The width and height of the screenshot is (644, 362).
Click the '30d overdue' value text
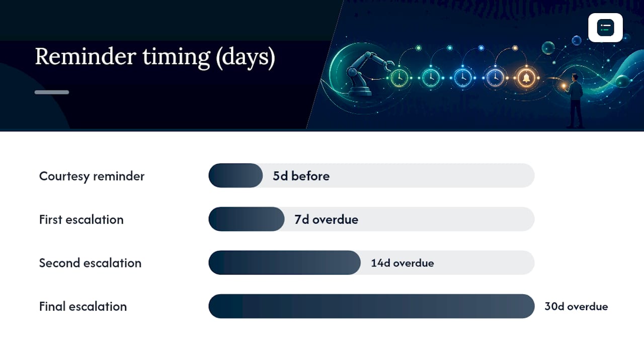point(576,306)
